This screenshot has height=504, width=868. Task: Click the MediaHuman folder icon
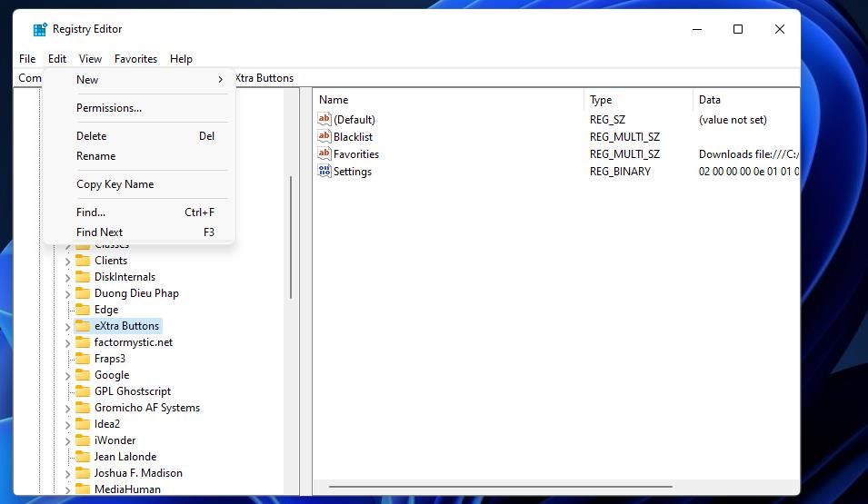(83, 489)
